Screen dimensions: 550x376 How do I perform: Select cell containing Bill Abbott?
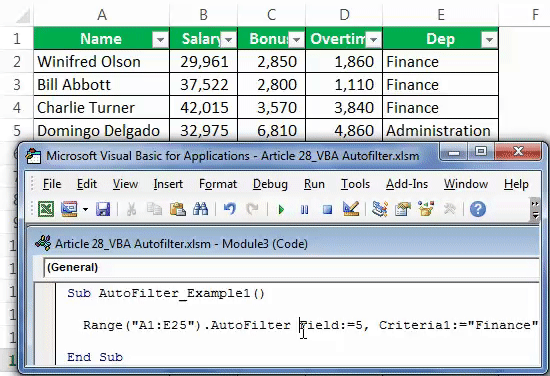click(x=102, y=85)
